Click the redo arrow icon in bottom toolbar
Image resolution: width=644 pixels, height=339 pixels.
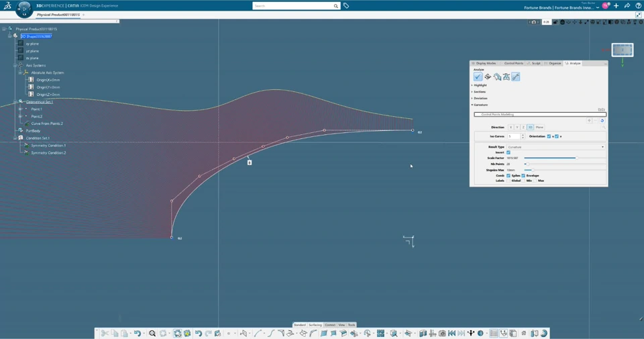pos(208,333)
